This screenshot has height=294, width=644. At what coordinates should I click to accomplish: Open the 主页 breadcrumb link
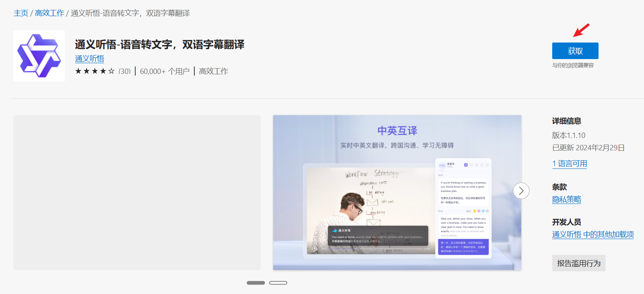[x=21, y=13]
